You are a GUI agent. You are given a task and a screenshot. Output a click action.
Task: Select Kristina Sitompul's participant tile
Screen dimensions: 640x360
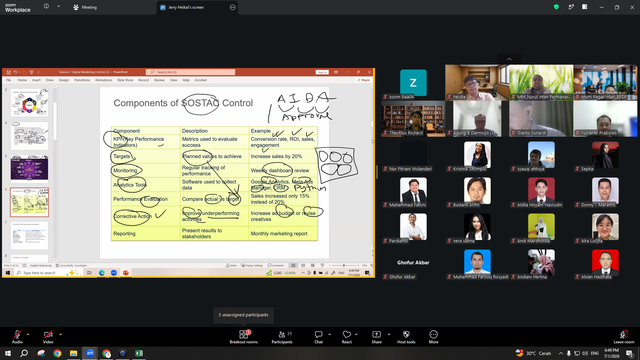[477, 155]
